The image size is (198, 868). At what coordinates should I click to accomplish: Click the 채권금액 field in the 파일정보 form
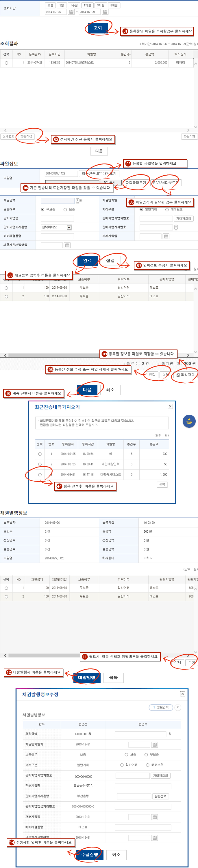58,200
